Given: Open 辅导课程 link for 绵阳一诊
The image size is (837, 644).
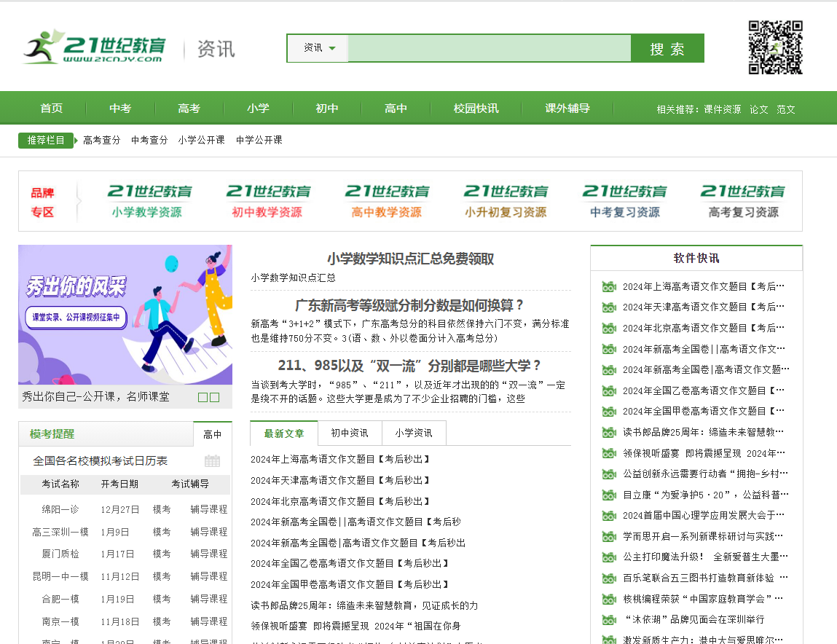Looking at the screenshot, I should (209, 509).
